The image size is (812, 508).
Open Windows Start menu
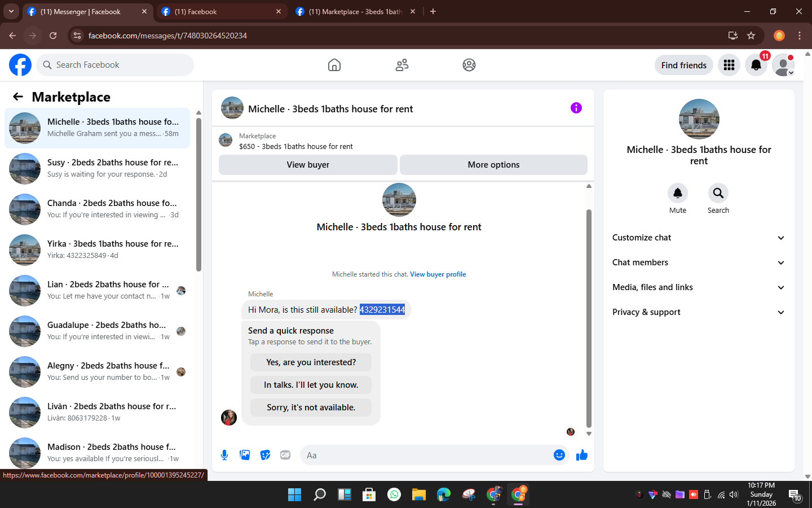(294, 495)
